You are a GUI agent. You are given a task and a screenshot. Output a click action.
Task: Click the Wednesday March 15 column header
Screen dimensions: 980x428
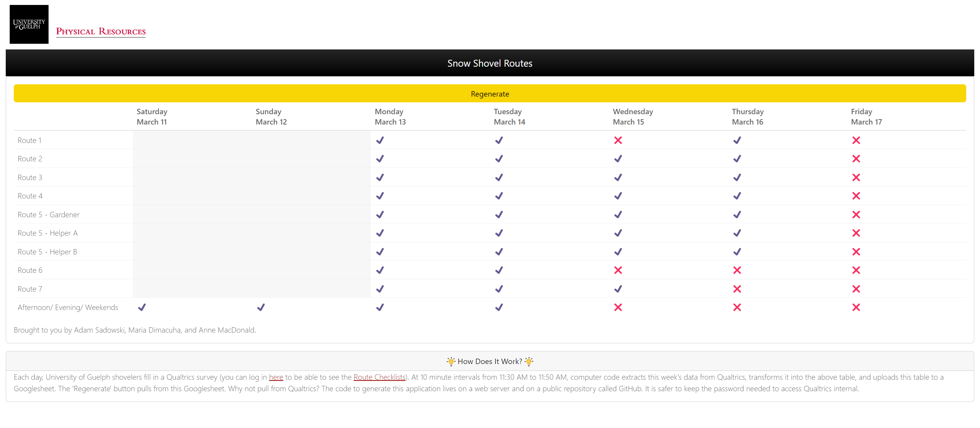pyautogui.click(x=632, y=116)
